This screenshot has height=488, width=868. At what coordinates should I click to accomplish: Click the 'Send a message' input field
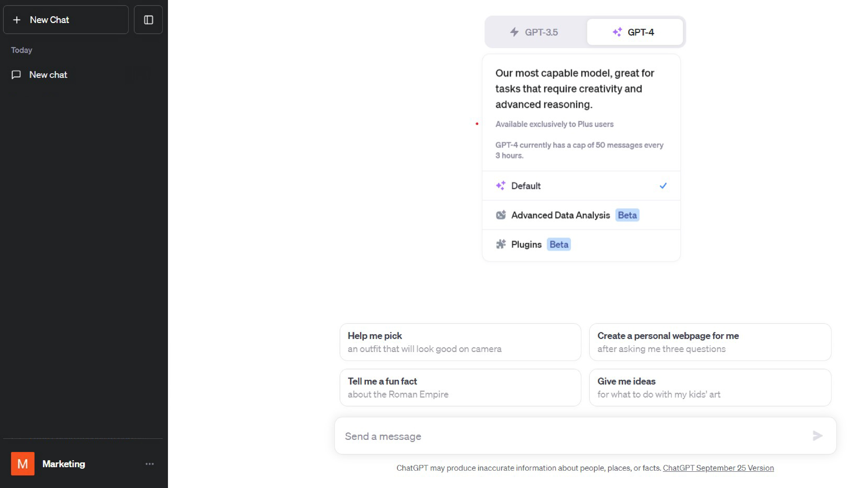click(573, 436)
